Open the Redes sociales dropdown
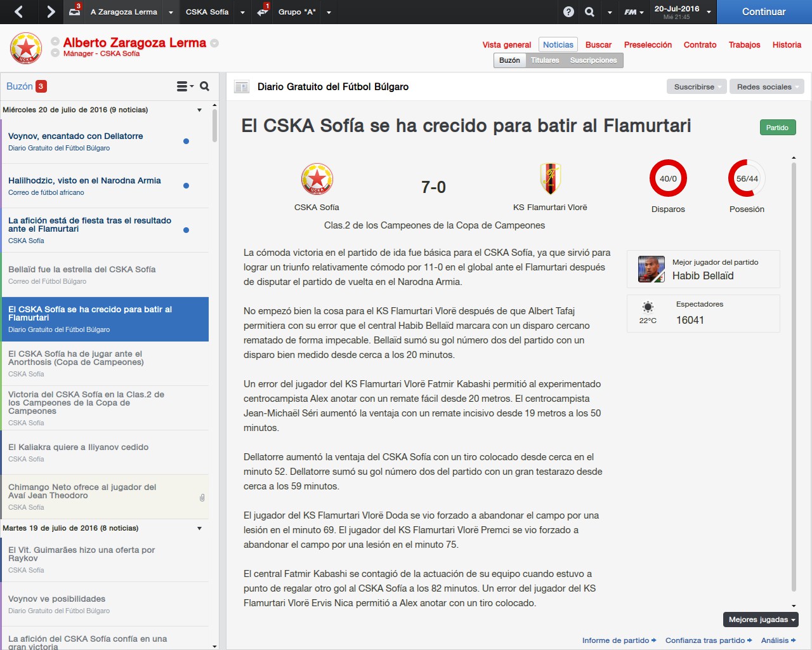The width and height of the screenshot is (812, 650). click(766, 87)
